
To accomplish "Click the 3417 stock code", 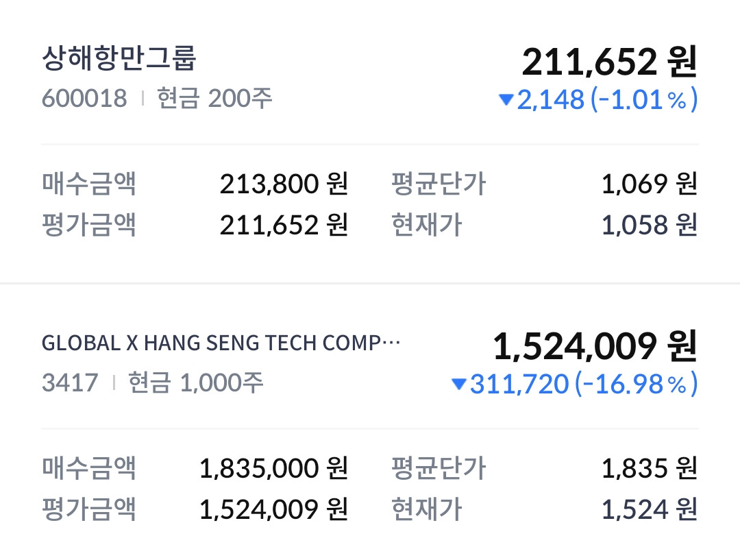I will [x=70, y=382].
